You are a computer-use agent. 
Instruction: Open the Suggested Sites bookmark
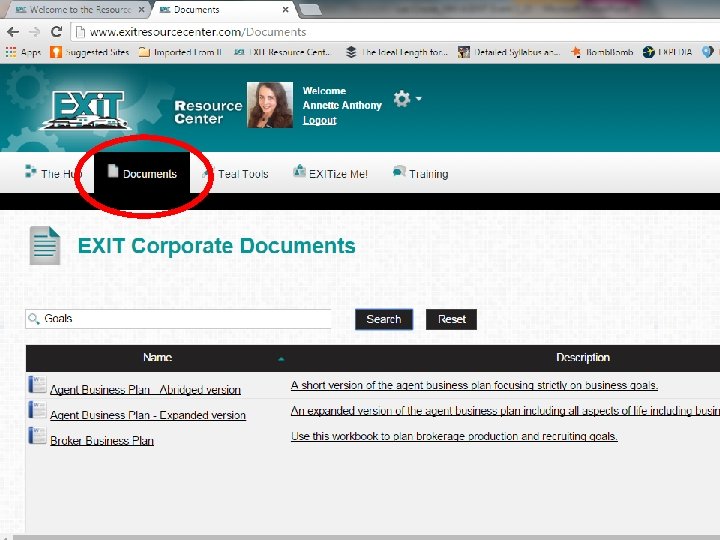click(x=90, y=52)
